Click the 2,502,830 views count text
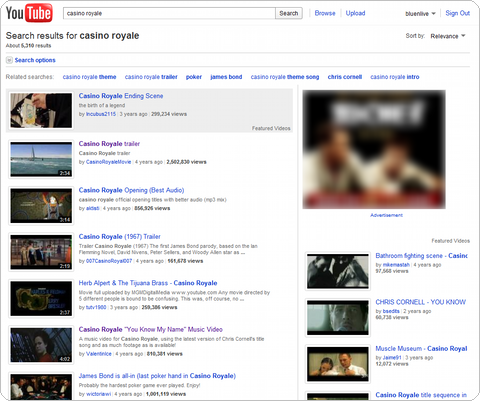Image resolution: width=480 pixels, height=401 pixels. tap(186, 162)
